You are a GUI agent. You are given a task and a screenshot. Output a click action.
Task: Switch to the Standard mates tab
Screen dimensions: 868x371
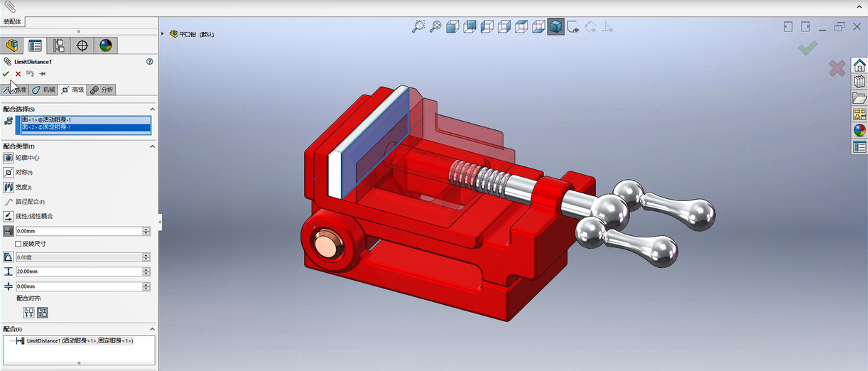[x=15, y=90]
